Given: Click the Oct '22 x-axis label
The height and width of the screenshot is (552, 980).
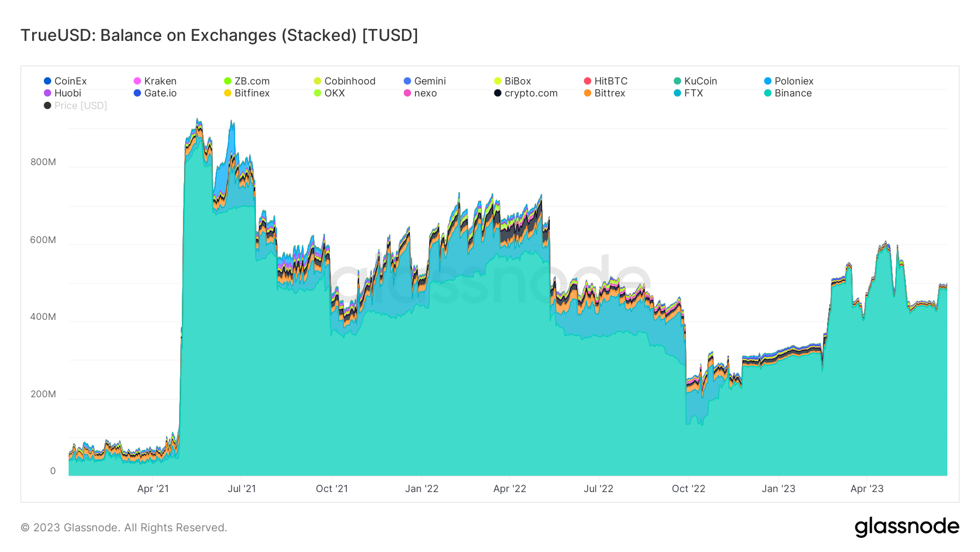Looking at the screenshot, I should coord(688,489).
